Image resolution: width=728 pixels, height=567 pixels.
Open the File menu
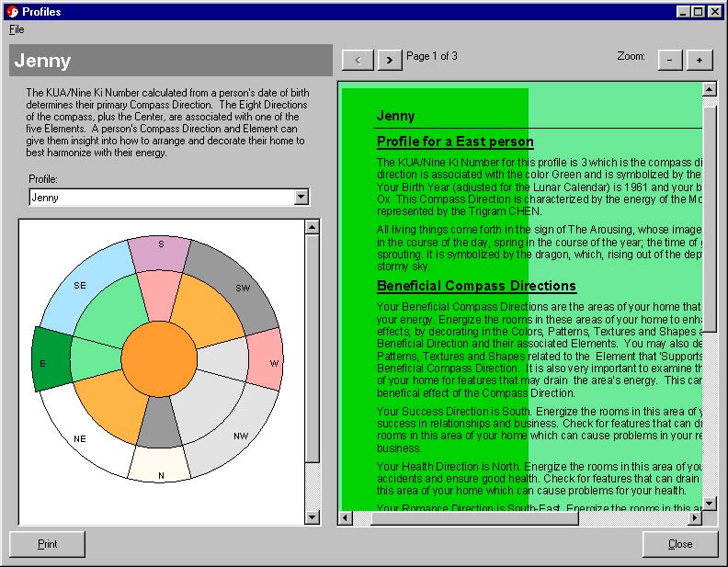pyautogui.click(x=17, y=29)
